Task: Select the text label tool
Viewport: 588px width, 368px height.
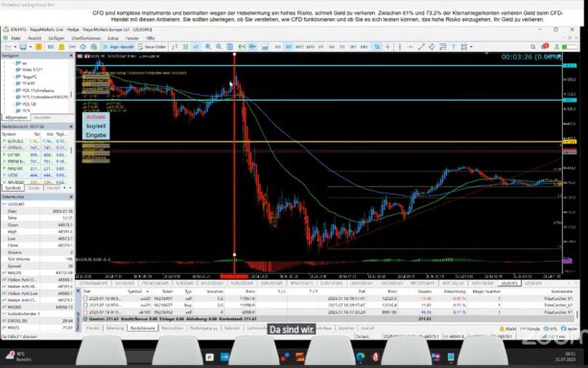Action: [454, 47]
